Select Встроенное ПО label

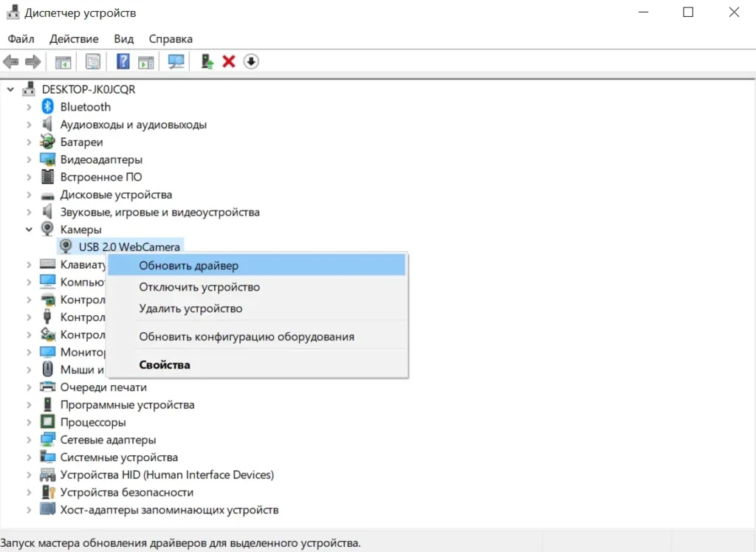point(101,177)
